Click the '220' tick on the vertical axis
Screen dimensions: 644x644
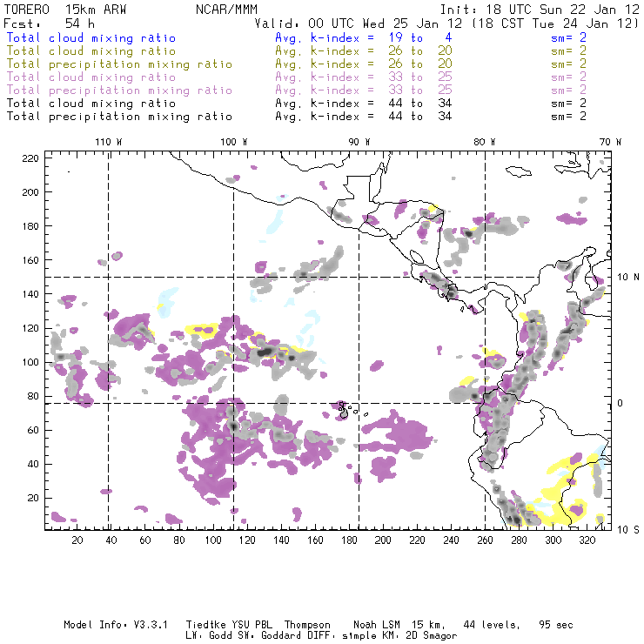point(30,158)
